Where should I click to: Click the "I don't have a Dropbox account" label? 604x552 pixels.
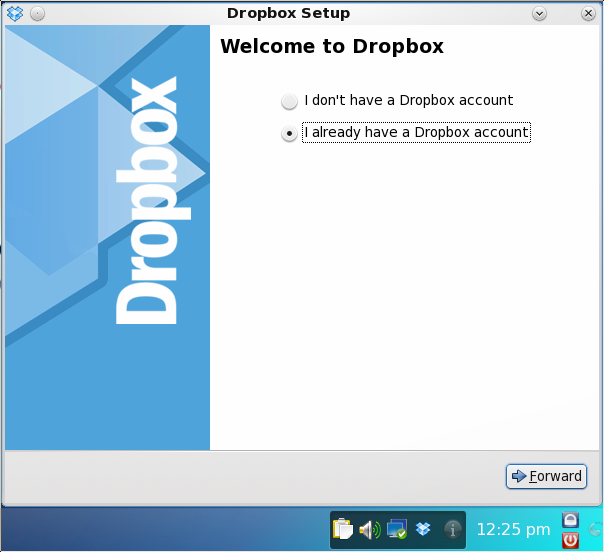[x=409, y=101]
